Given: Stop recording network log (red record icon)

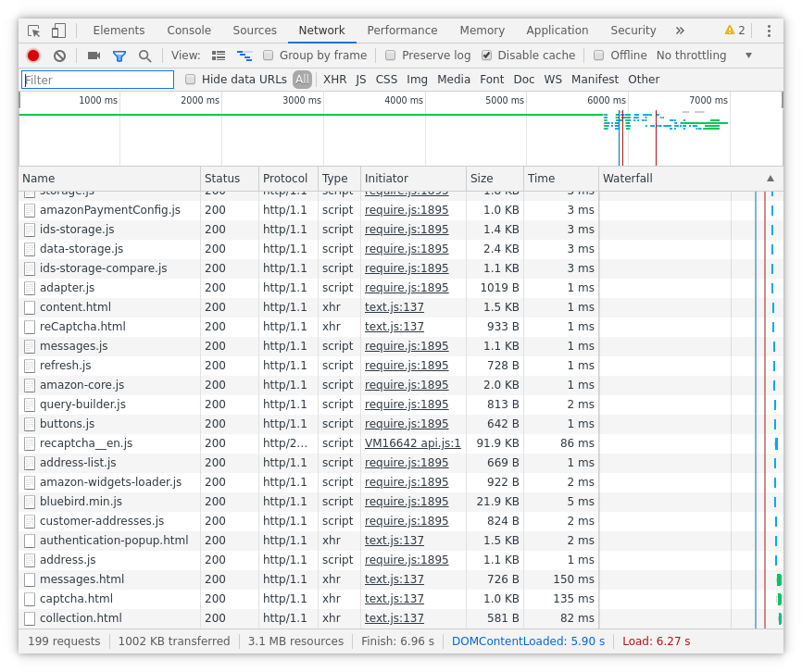Looking at the screenshot, I should click(32, 55).
